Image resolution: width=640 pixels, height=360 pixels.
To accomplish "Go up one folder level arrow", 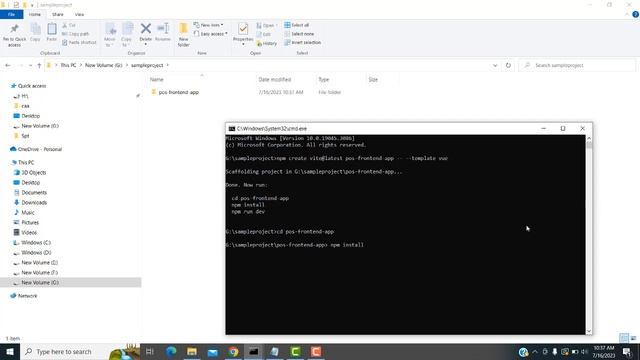I will pyautogui.click(x=39, y=65).
